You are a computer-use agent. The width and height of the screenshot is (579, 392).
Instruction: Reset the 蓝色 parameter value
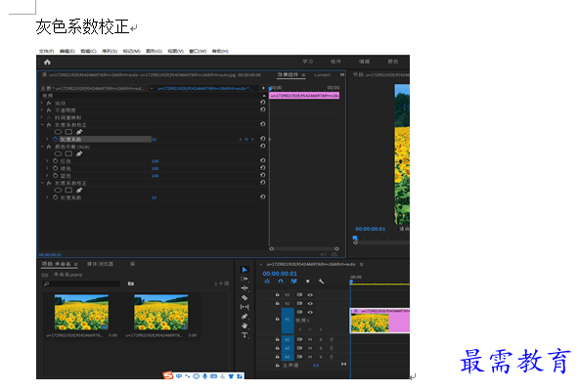click(262, 175)
